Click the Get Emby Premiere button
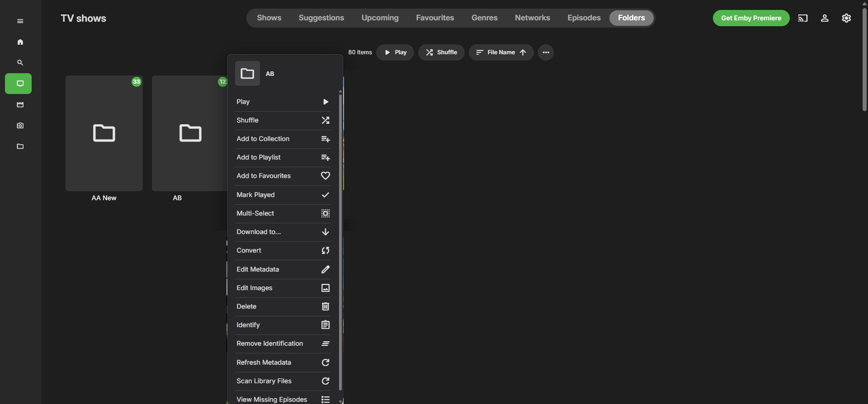868x404 pixels. point(751,18)
